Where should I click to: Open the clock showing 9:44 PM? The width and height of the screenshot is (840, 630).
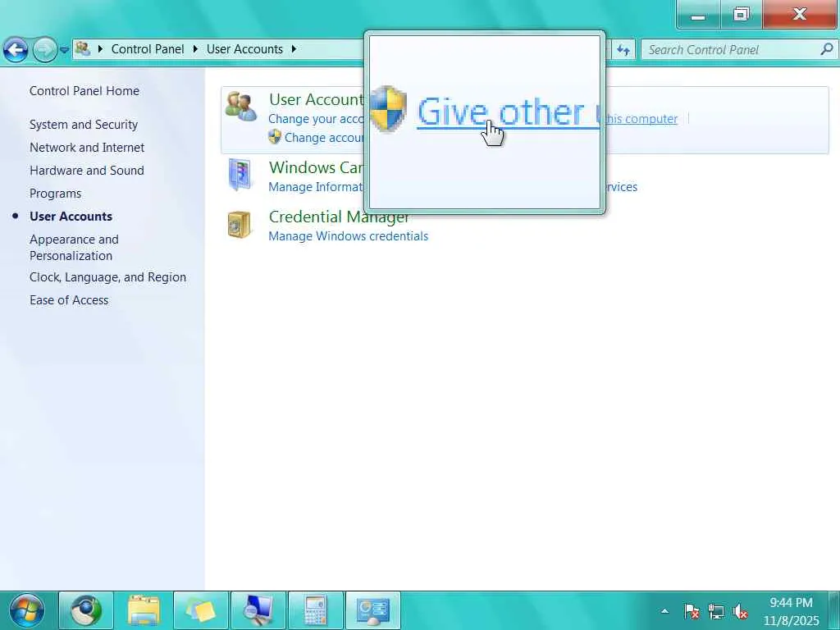(792, 611)
